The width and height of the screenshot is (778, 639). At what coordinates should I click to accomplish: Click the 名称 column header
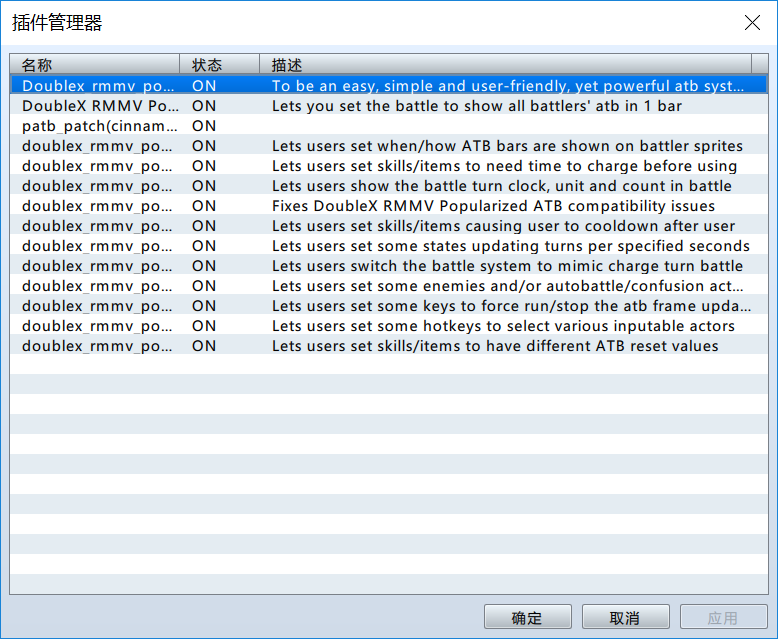94,64
